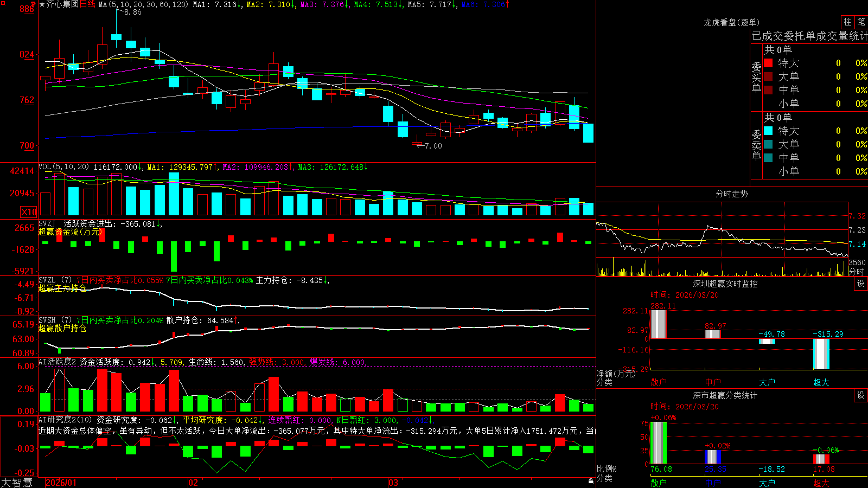This screenshot has width=868, height=488.
Task: Click the star icon before 齐心集团
Action: pos(42,4)
